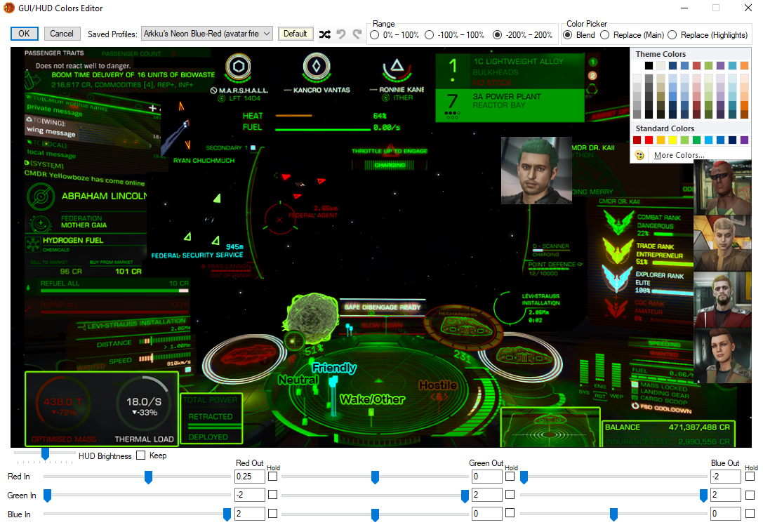The width and height of the screenshot is (763, 532).
Task: Click the "Neutral" radar label in preview
Action: (298, 380)
